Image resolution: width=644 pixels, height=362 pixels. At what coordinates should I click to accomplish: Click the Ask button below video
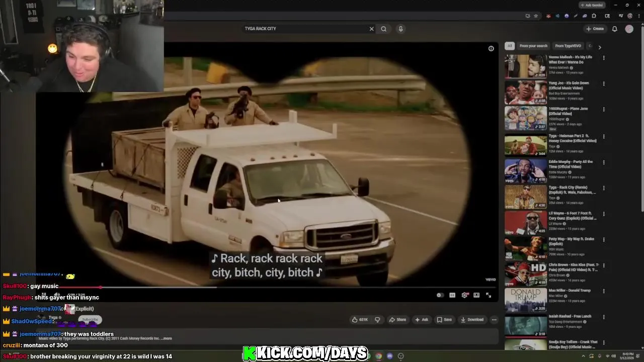(x=422, y=320)
